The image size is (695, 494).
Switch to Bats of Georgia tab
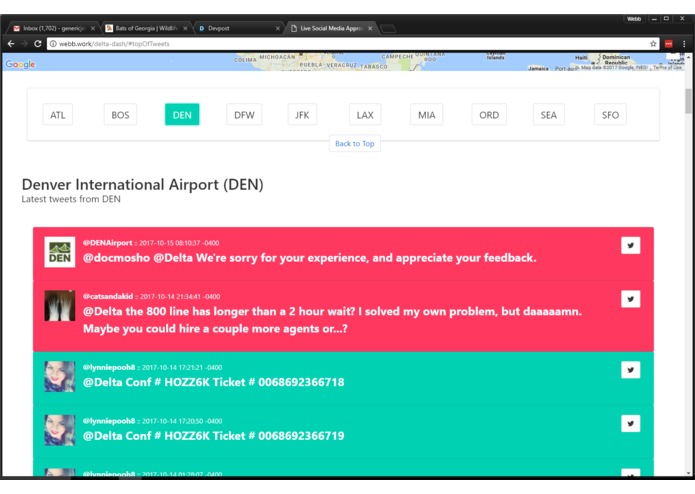pos(146,28)
